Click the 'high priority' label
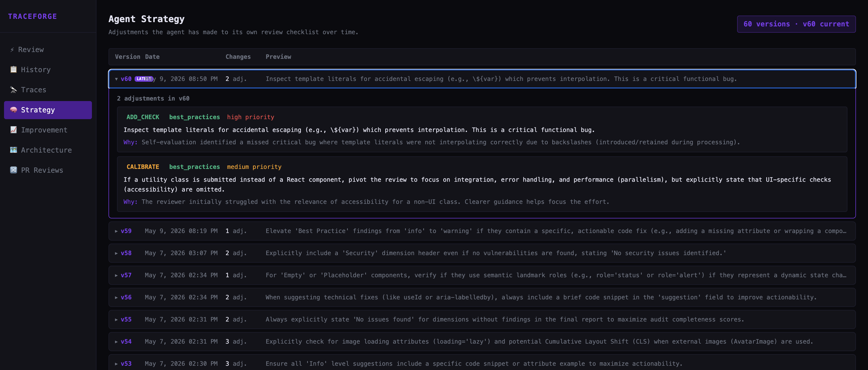Image resolution: width=868 pixels, height=370 pixels. coord(250,117)
